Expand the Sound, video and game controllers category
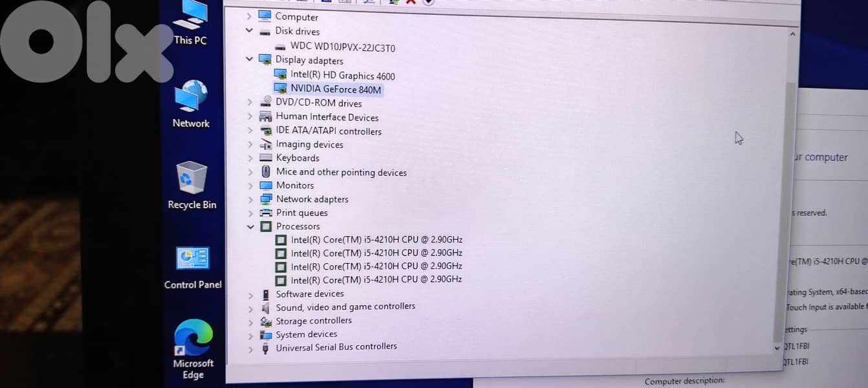This screenshot has height=388, width=868. (x=250, y=307)
